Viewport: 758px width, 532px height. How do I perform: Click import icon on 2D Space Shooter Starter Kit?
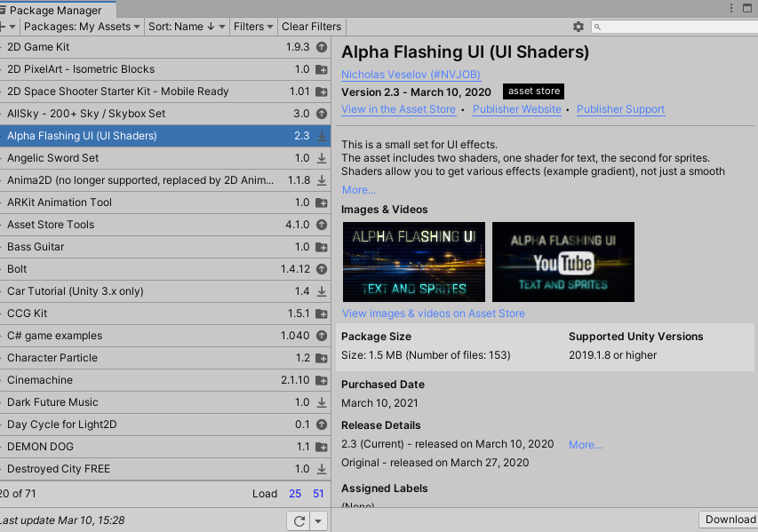pyautogui.click(x=322, y=91)
